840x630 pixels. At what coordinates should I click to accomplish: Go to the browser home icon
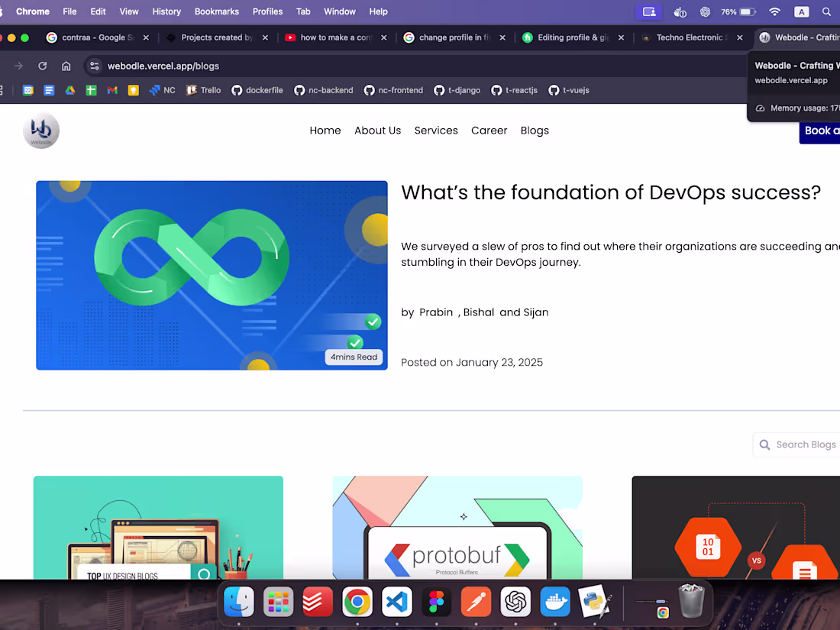click(66, 66)
